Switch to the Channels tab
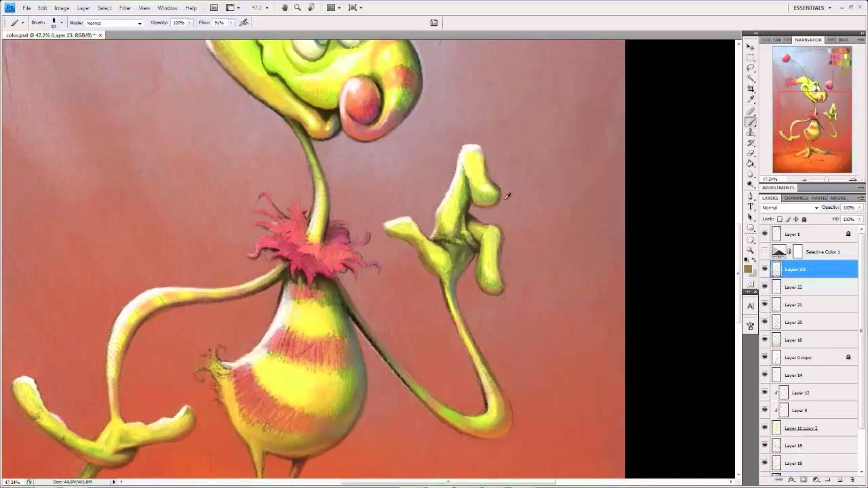Viewport: 868px width, 488px height. click(x=796, y=198)
